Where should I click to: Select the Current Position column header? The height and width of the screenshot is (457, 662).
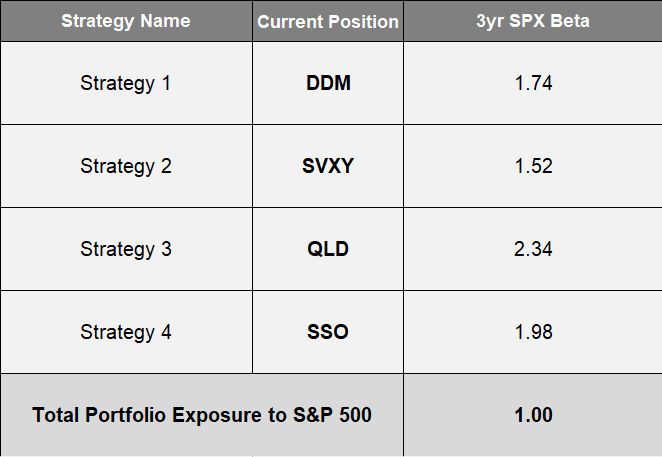pyautogui.click(x=328, y=21)
